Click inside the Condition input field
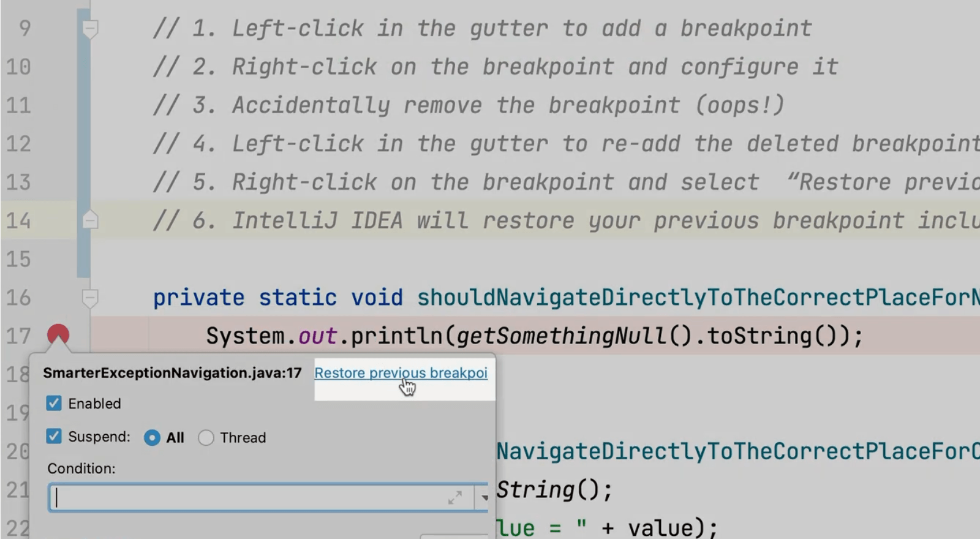 (245, 498)
